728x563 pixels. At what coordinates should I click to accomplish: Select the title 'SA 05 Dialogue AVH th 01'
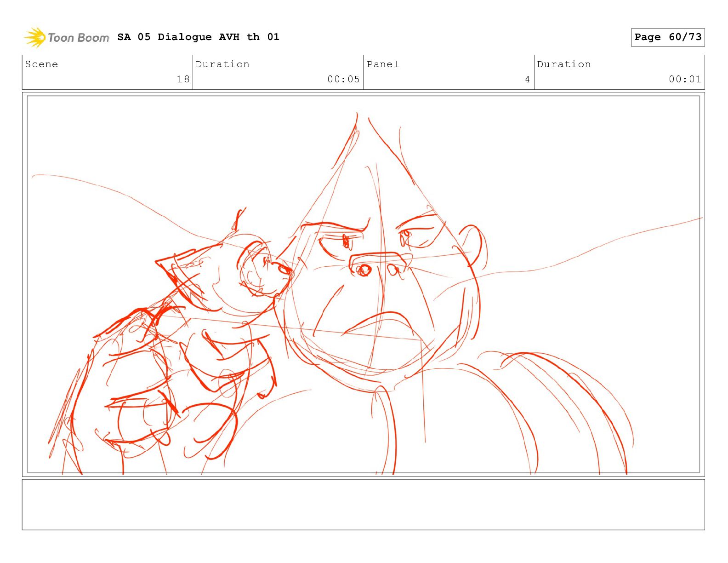[198, 37]
